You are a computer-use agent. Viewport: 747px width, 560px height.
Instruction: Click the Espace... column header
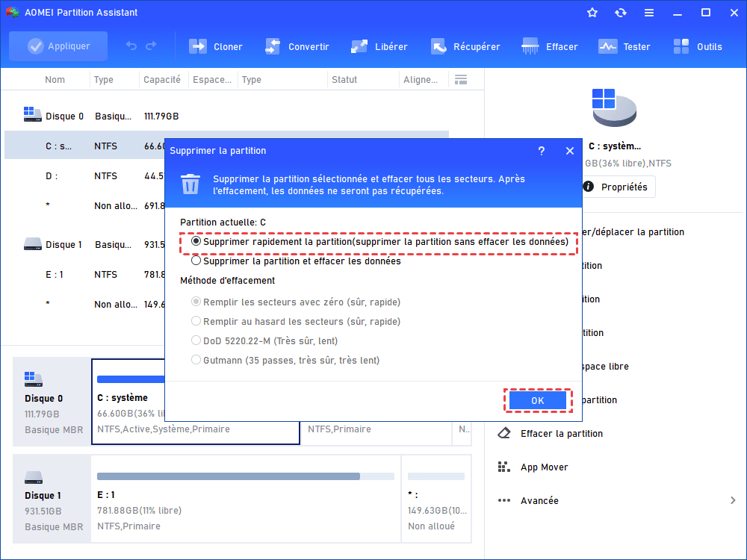click(x=212, y=80)
